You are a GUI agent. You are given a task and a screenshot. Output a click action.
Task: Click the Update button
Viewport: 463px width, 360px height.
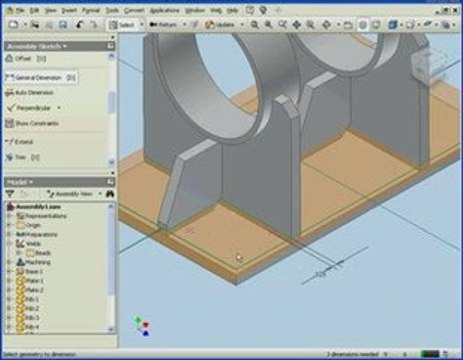tap(220, 25)
